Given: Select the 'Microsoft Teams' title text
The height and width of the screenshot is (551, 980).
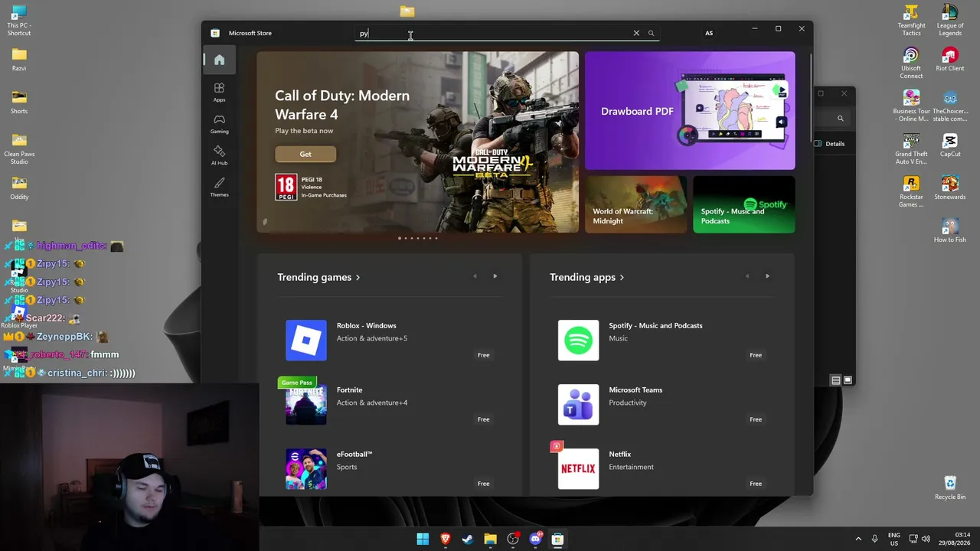Looking at the screenshot, I should coord(635,390).
